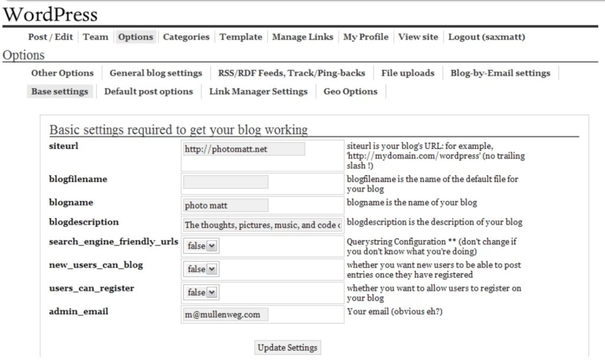Open the new_users_can_blog dropdown
This screenshot has width=605, height=364.
tap(200, 269)
